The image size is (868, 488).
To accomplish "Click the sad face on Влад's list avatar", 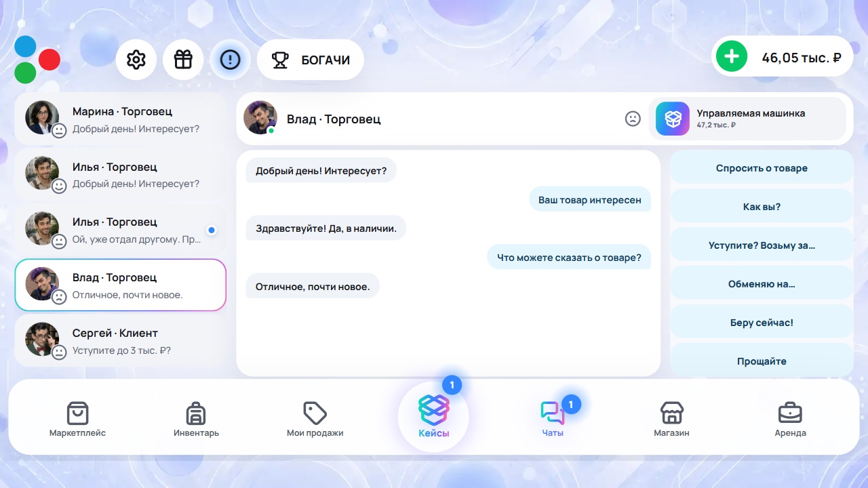I will 60,296.
